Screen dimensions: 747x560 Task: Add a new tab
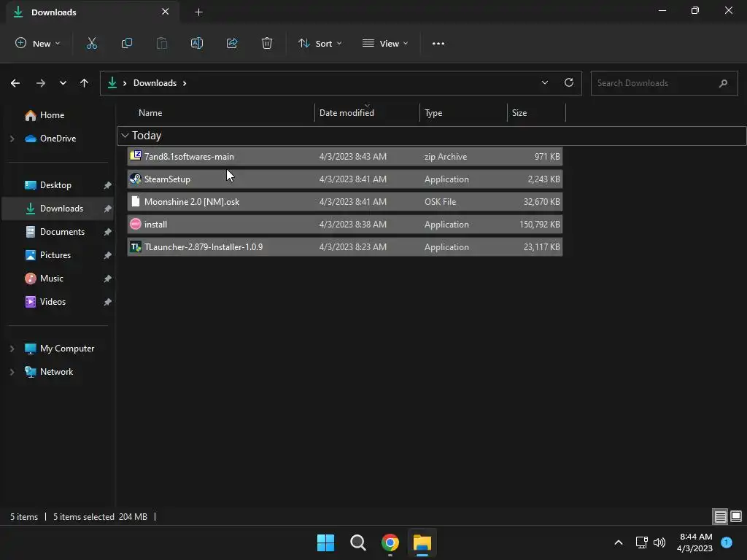tap(198, 12)
